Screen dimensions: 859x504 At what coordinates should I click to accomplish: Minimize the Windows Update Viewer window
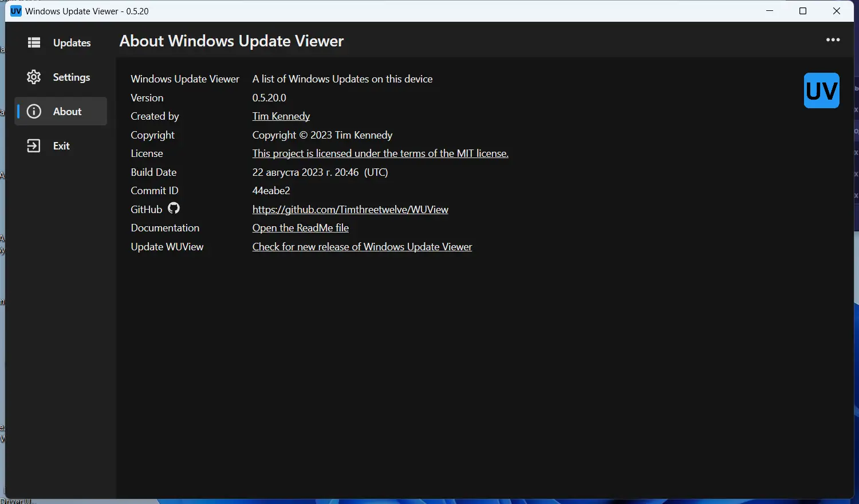point(770,11)
